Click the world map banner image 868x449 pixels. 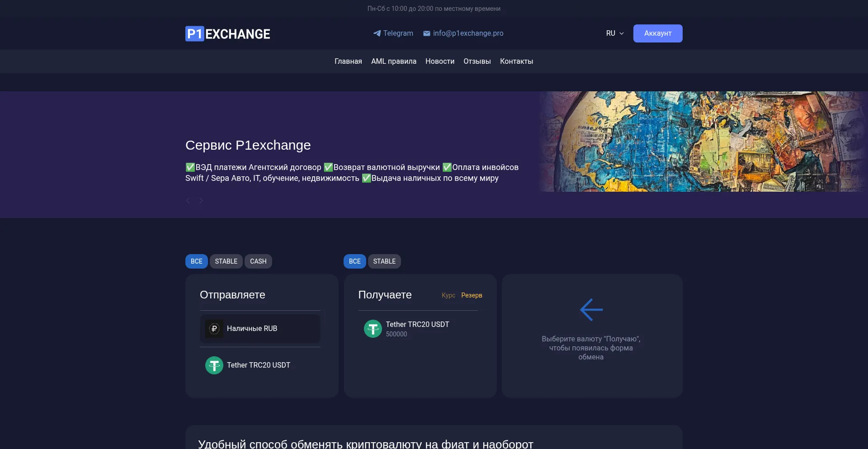(703, 142)
